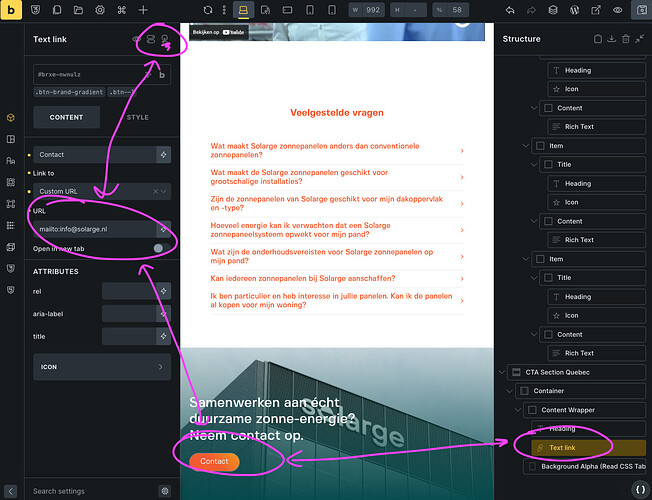Open the Aa typography icon in left sidebar
The height and width of the screenshot is (500, 652).
click(x=11, y=161)
